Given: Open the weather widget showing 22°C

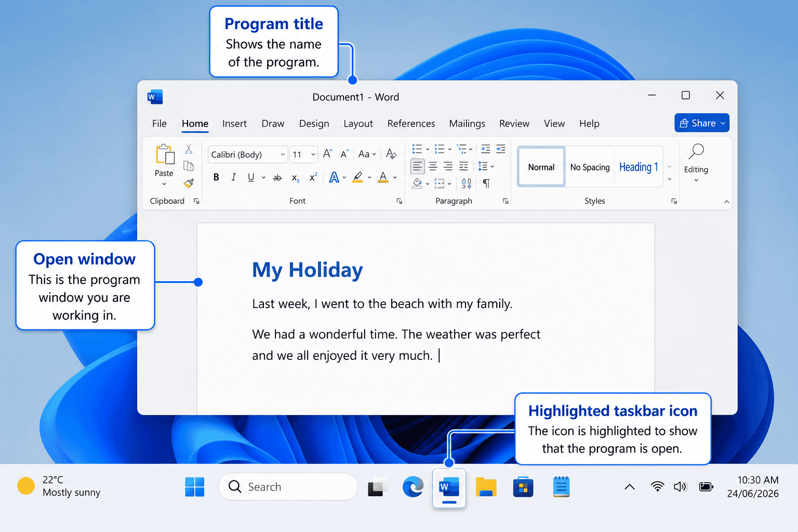Looking at the screenshot, I should point(59,486).
